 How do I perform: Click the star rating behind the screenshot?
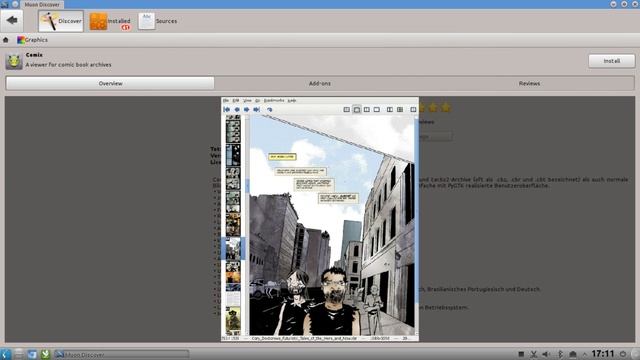click(435, 108)
